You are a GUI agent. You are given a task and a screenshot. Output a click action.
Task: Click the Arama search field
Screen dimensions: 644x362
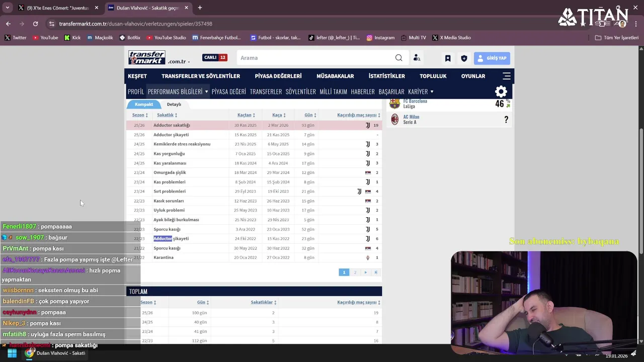[317, 58]
